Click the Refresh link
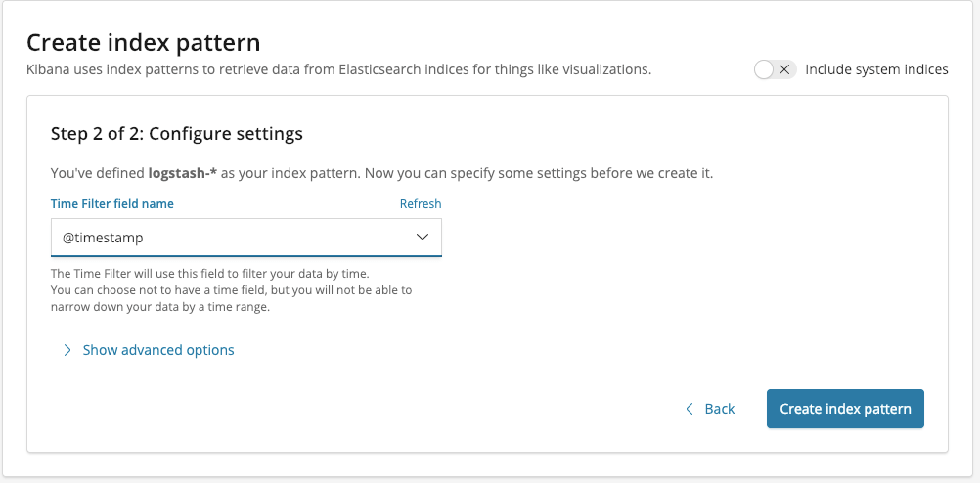 point(421,203)
